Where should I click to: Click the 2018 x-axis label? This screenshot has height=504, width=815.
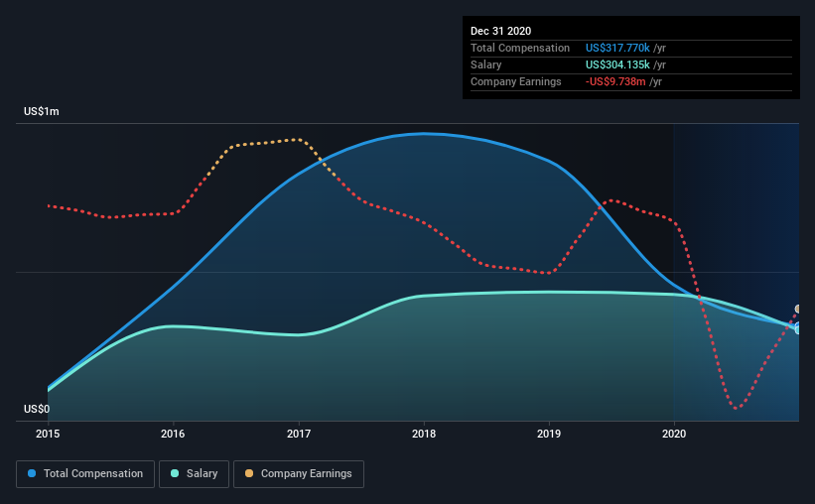tap(424, 434)
